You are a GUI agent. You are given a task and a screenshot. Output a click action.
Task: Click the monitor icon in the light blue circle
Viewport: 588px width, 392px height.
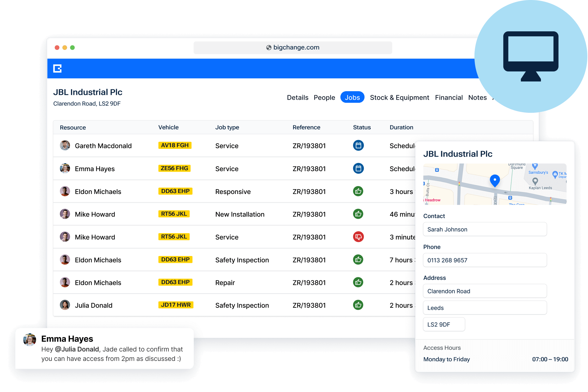coord(531,56)
